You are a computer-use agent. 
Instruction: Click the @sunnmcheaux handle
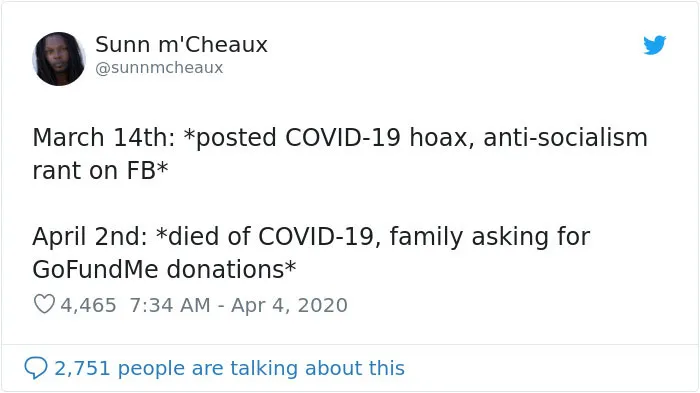(x=159, y=68)
